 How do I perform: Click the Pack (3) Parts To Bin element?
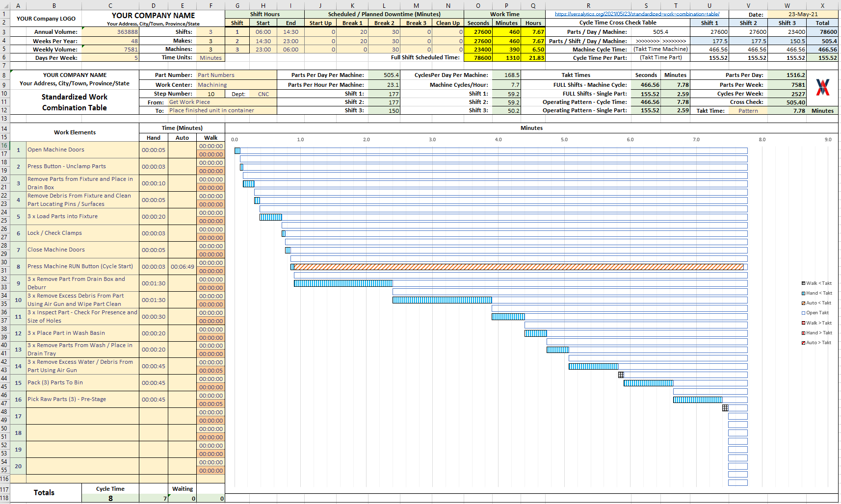[x=55, y=382]
